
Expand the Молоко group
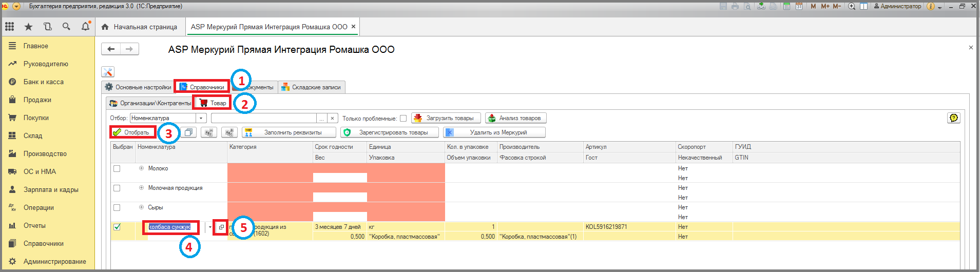(141, 168)
